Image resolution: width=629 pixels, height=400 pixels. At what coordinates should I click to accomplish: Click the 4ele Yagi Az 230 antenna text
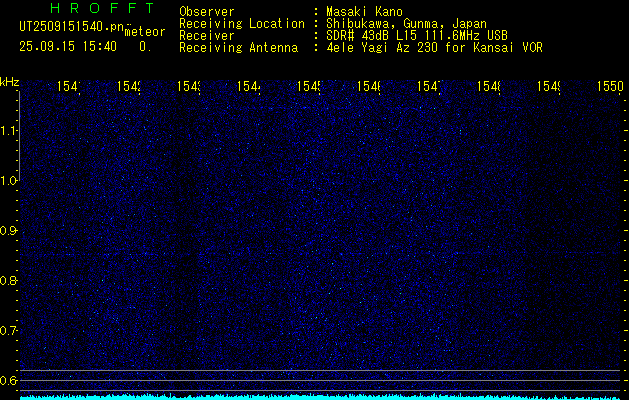(x=434, y=48)
